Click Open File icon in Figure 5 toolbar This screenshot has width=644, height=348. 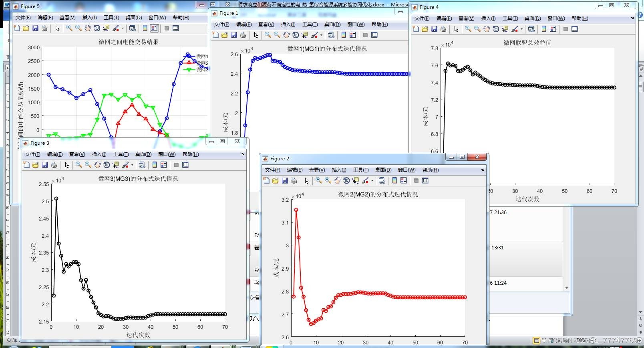[x=26, y=28]
